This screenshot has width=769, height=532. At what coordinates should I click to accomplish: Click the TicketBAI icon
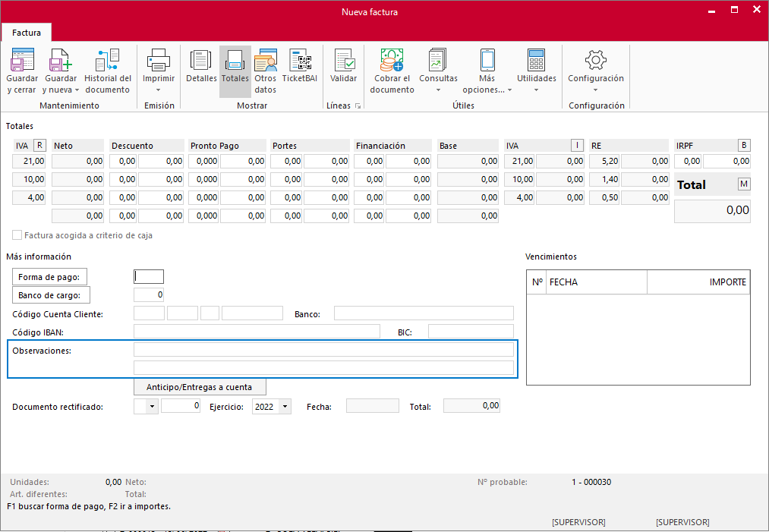(x=300, y=59)
